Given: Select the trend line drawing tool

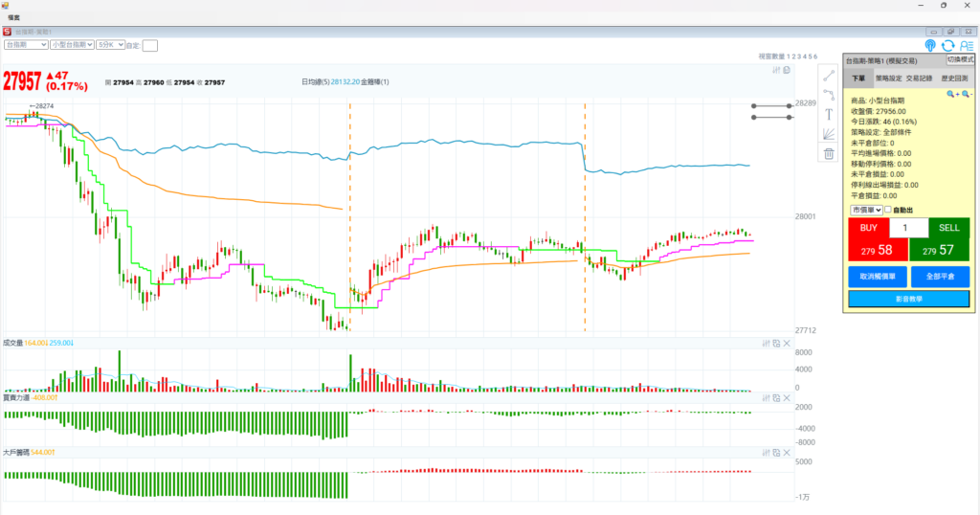Looking at the screenshot, I should pos(829,75).
